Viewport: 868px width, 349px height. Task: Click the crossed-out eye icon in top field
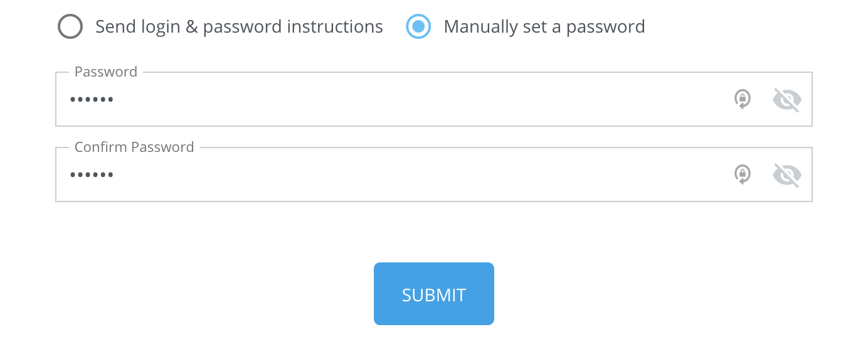pos(787,100)
